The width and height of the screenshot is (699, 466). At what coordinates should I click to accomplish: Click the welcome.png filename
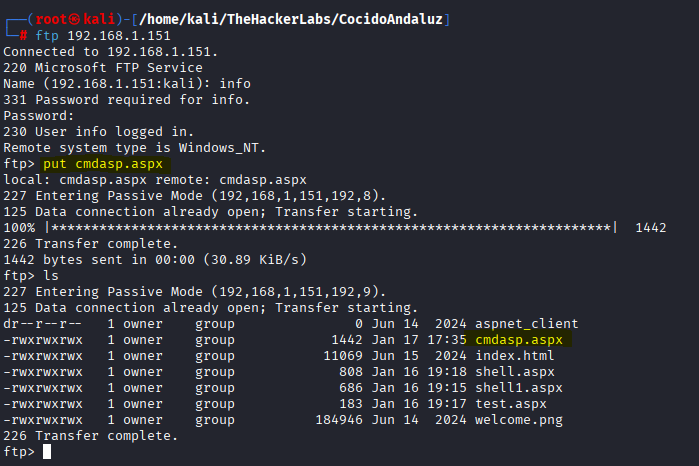pyautogui.click(x=519, y=420)
